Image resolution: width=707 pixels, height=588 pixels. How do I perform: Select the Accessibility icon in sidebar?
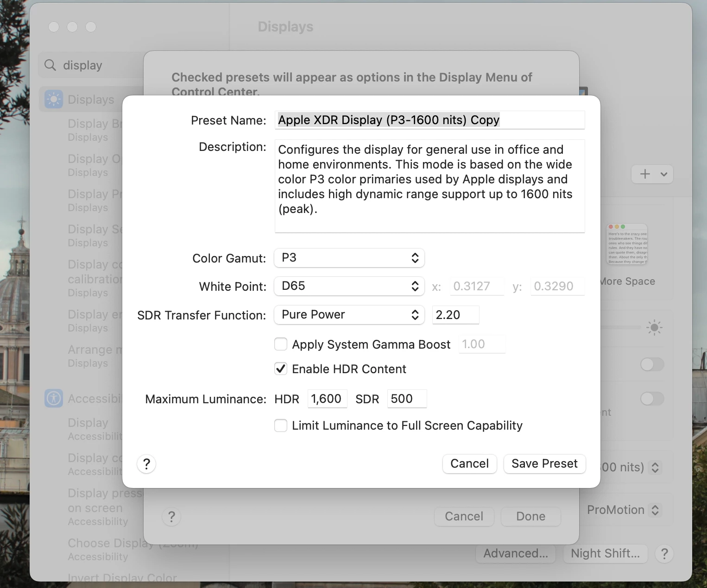(x=54, y=399)
